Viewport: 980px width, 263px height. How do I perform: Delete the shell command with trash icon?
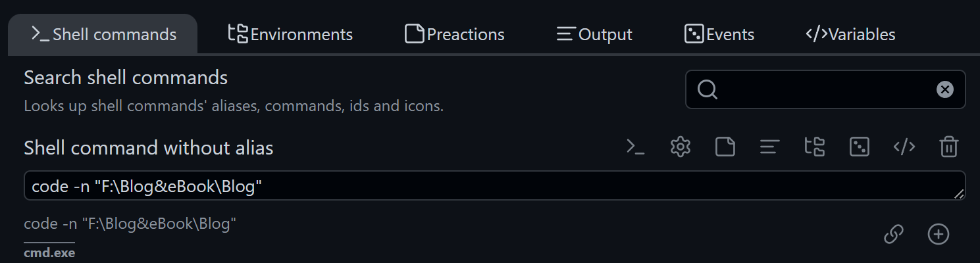point(948,147)
